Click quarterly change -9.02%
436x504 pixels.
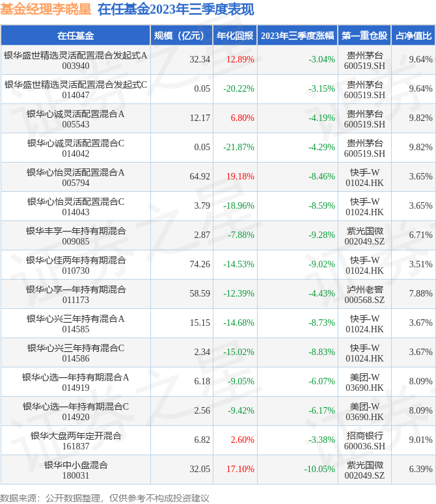[322, 264]
